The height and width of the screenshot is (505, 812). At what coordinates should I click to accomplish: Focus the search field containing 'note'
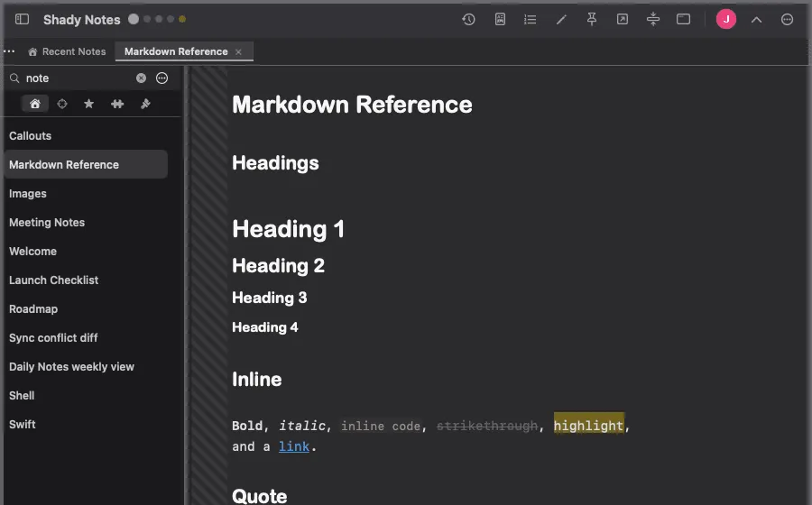click(x=78, y=78)
